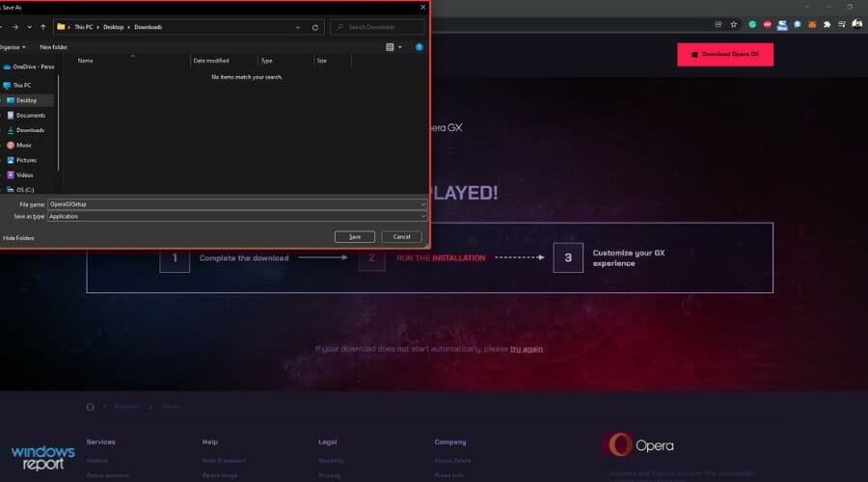Click the Opera logo in footer
The height and width of the screenshot is (482, 868).
[638, 445]
